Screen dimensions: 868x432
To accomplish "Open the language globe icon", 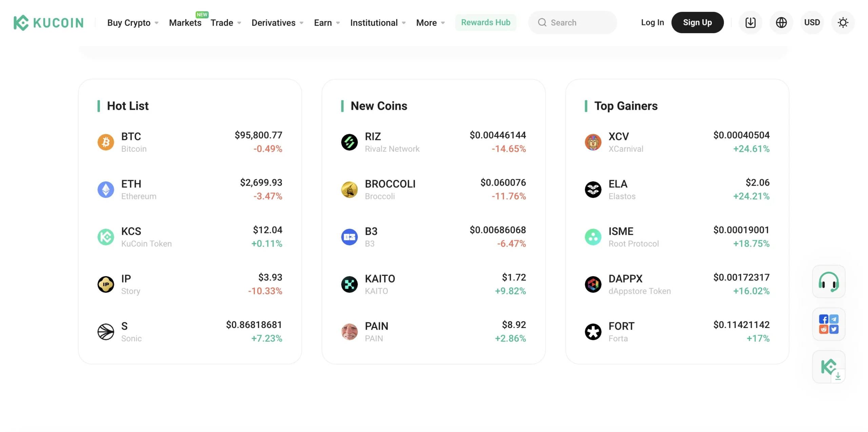I will tap(781, 23).
